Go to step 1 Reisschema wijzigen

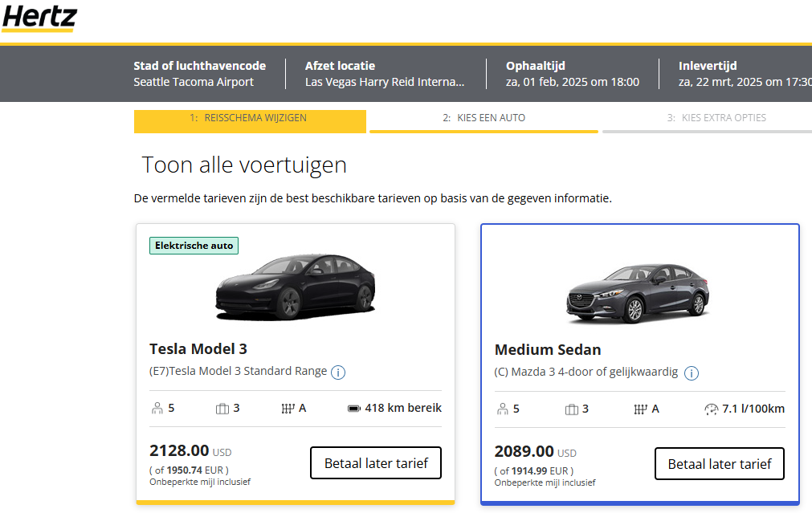pyautogui.click(x=249, y=118)
